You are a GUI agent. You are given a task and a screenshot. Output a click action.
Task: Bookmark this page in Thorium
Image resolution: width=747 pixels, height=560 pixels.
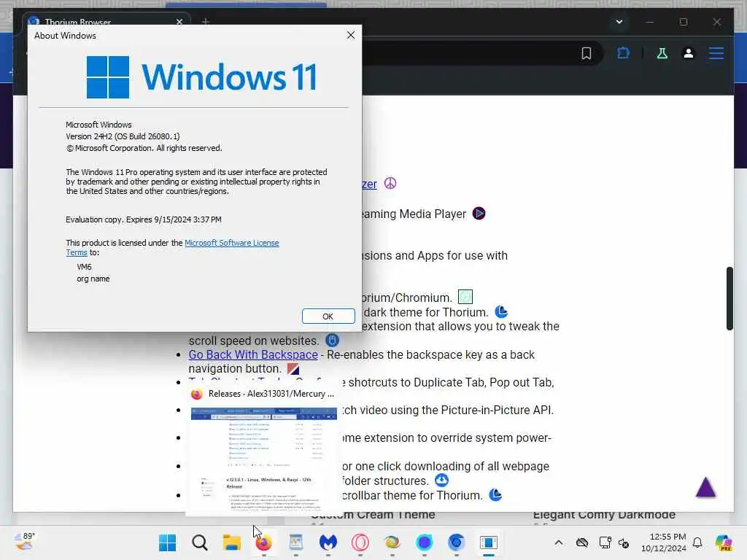click(x=587, y=53)
